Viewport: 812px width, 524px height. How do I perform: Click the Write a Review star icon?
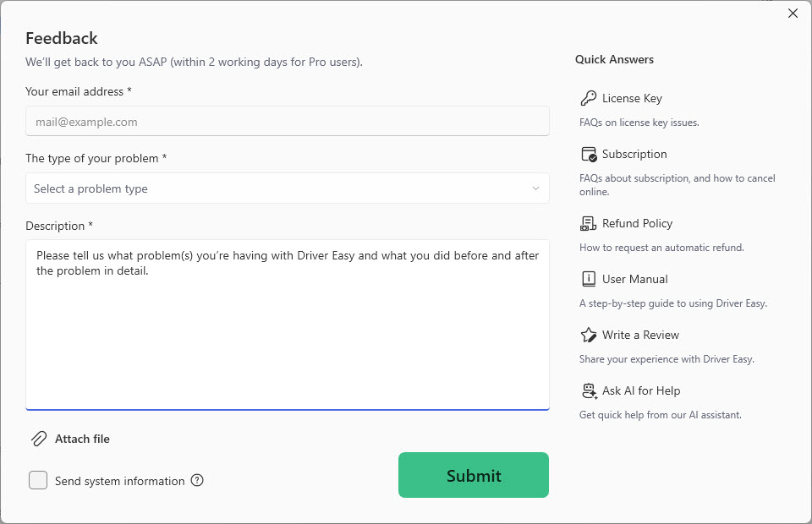click(589, 335)
